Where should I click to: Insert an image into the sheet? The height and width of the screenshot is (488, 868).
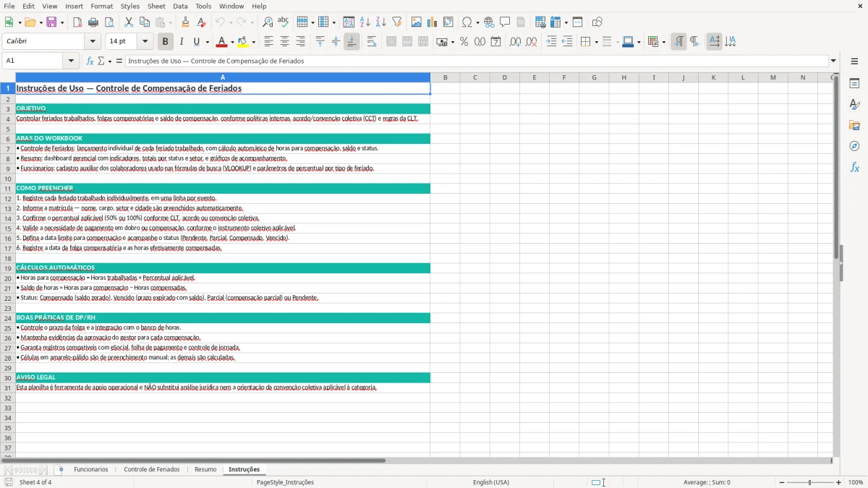coord(417,22)
